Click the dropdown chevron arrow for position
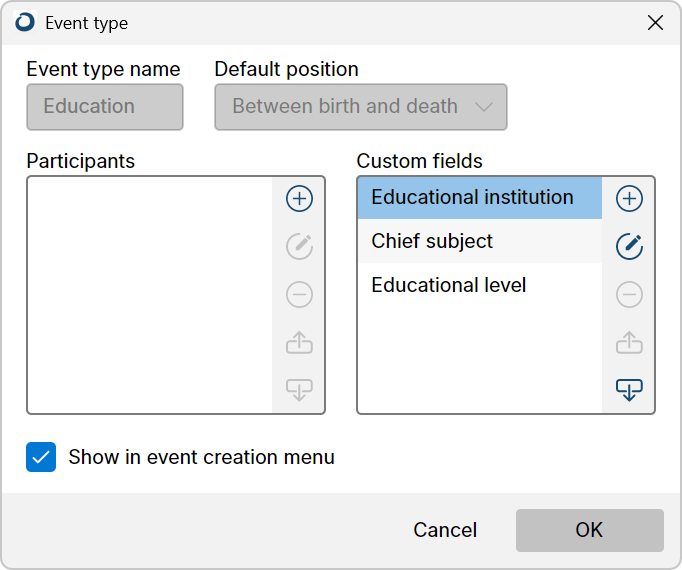 click(x=484, y=107)
